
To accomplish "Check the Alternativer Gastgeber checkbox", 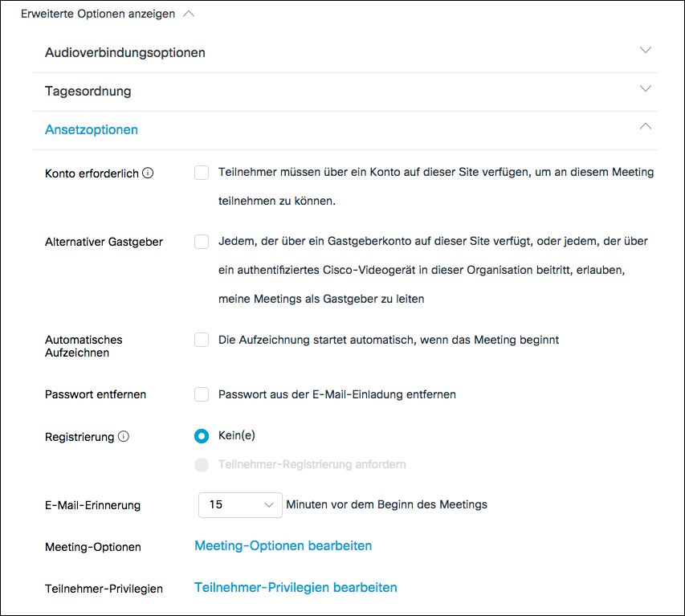I will [x=202, y=242].
